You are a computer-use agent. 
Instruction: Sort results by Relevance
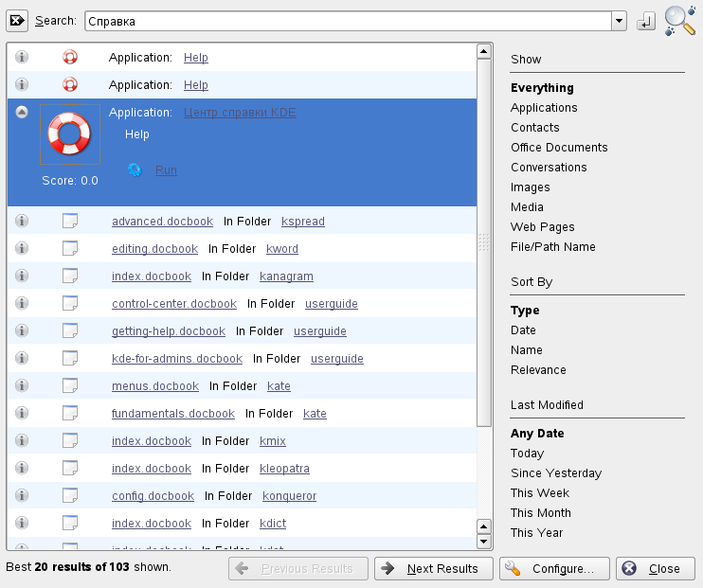[538, 370]
